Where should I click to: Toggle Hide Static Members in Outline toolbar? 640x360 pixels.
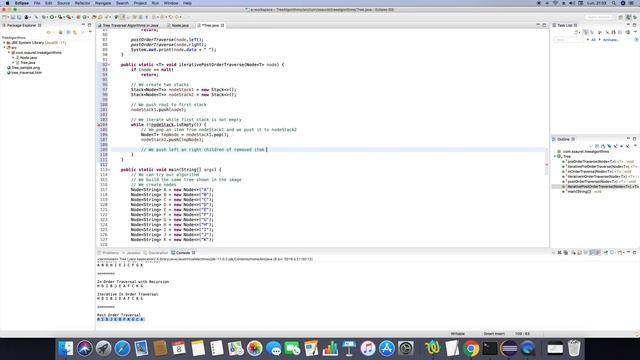click(616, 146)
